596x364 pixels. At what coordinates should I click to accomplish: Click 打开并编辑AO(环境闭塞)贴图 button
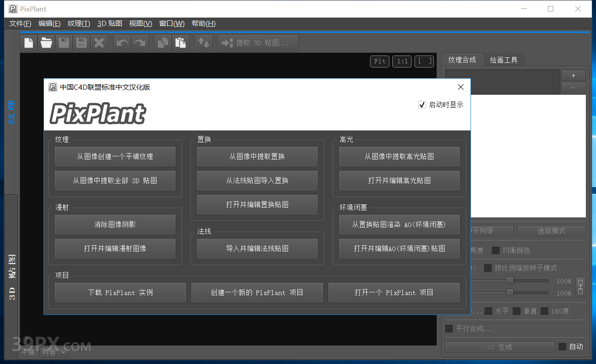[x=399, y=248]
